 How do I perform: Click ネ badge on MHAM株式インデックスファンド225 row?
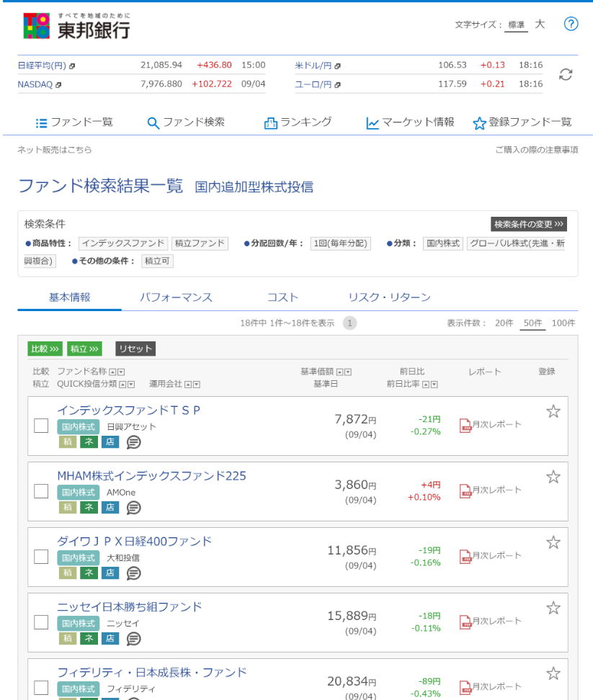coord(89,507)
